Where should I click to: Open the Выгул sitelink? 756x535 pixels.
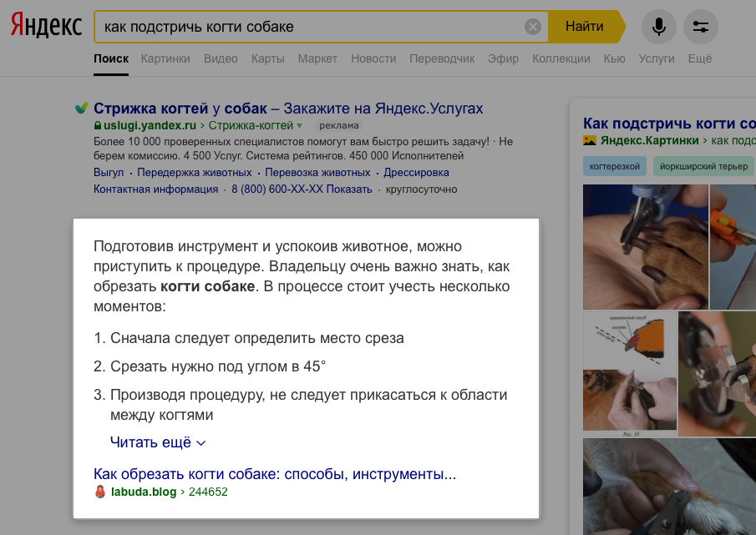pos(109,173)
